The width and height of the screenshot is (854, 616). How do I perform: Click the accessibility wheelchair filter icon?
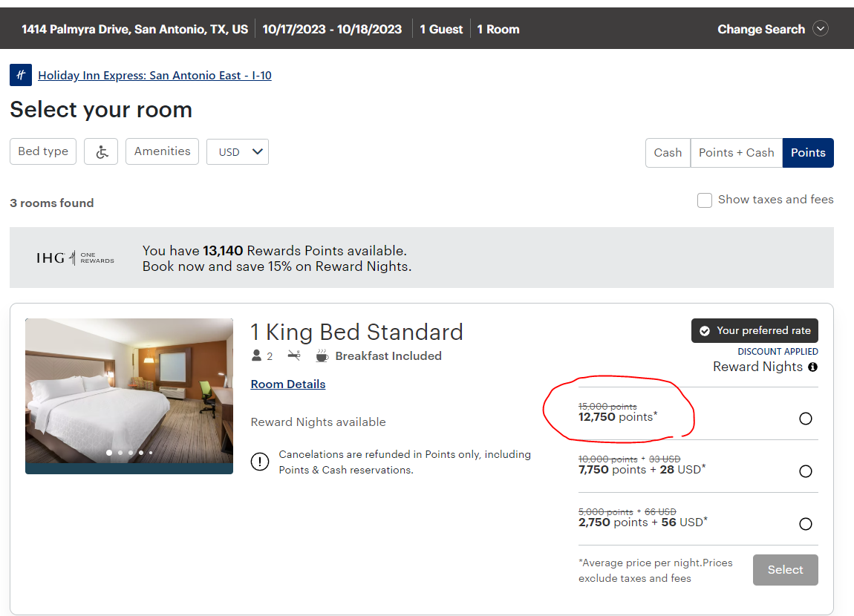[x=101, y=151]
